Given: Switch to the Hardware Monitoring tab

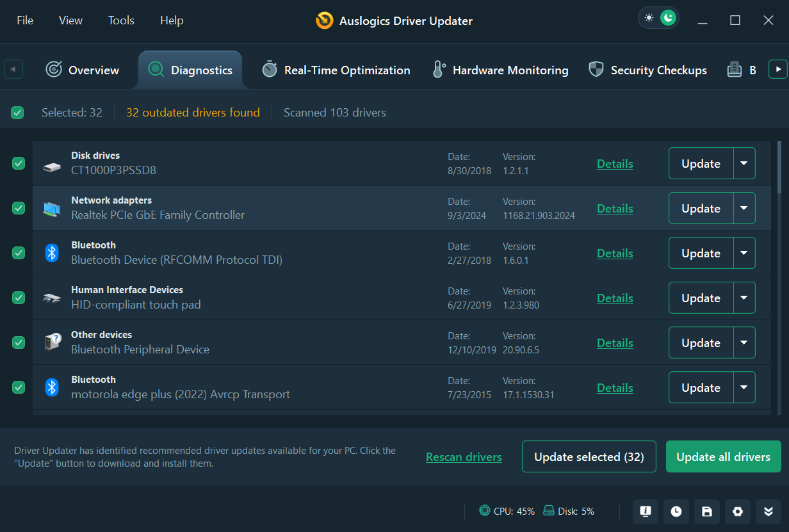Looking at the screenshot, I should click(500, 70).
